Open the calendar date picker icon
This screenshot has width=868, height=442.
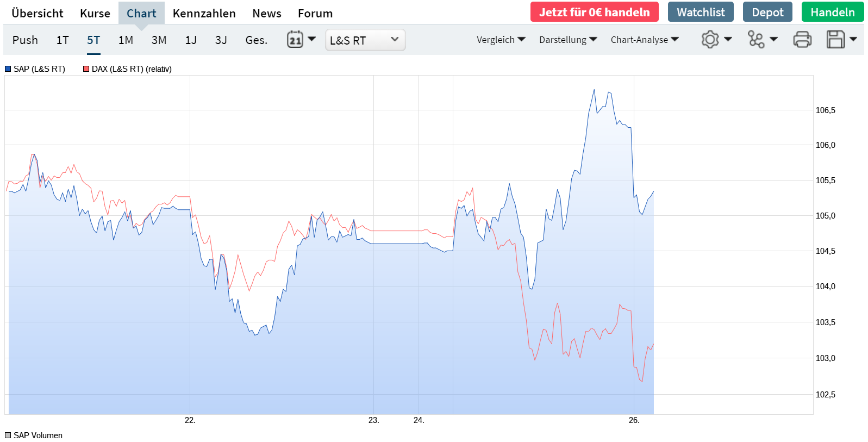click(295, 39)
